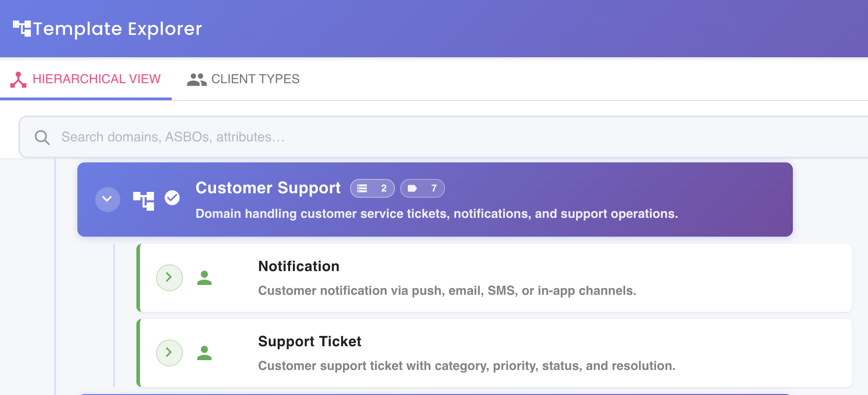The height and width of the screenshot is (395, 868).
Task: Switch to the Hierarchical View tab
Action: 86,79
